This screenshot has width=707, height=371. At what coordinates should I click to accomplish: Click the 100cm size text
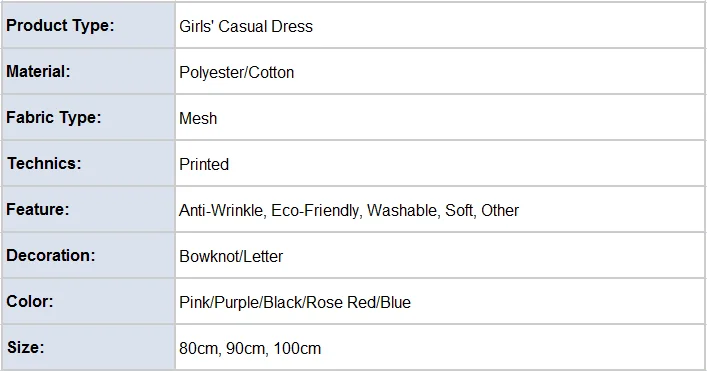[x=297, y=348]
